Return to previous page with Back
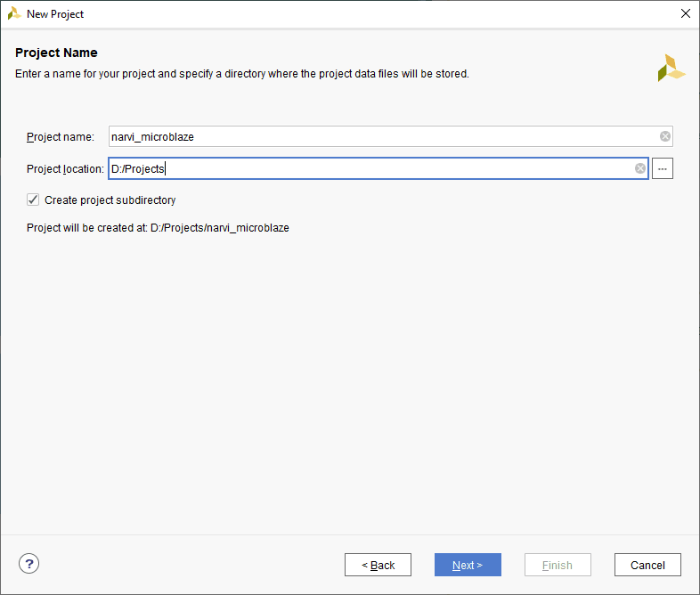Image resolution: width=700 pixels, height=595 pixels. pyautogui.click(x=378, y=565)
